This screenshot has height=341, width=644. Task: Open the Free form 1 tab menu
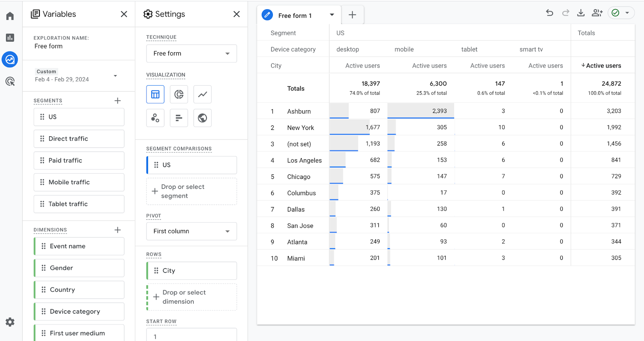pyautogui.click(x=332, y=15)
